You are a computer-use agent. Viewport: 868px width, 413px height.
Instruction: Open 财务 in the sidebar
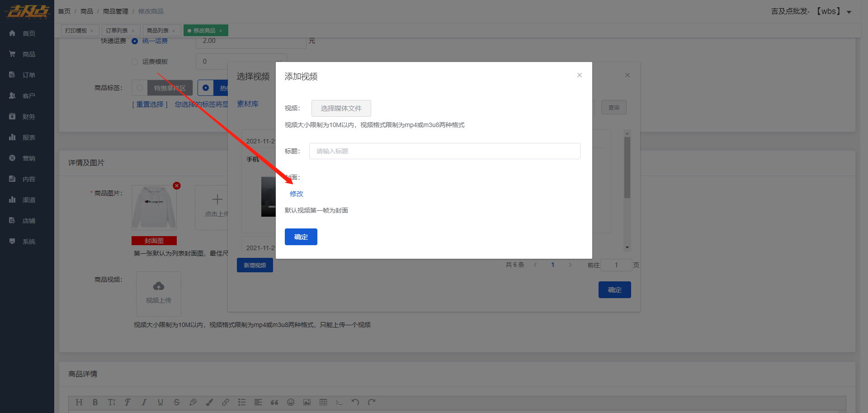27,117
